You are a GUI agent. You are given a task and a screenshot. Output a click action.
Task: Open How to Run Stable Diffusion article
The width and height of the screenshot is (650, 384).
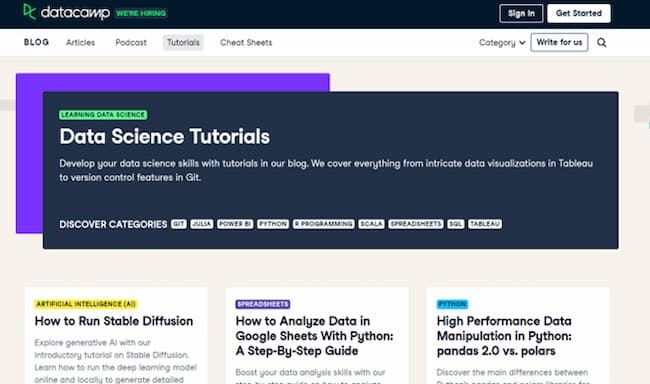tap(114, 321)
